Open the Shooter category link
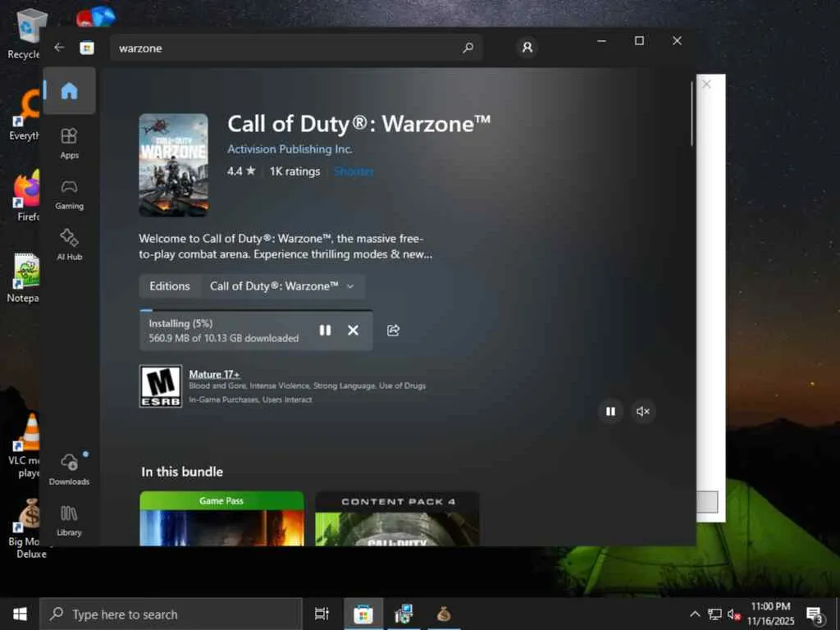Image resolution: width=840 pixels, height=630 pixels. (x=354, y=171)
